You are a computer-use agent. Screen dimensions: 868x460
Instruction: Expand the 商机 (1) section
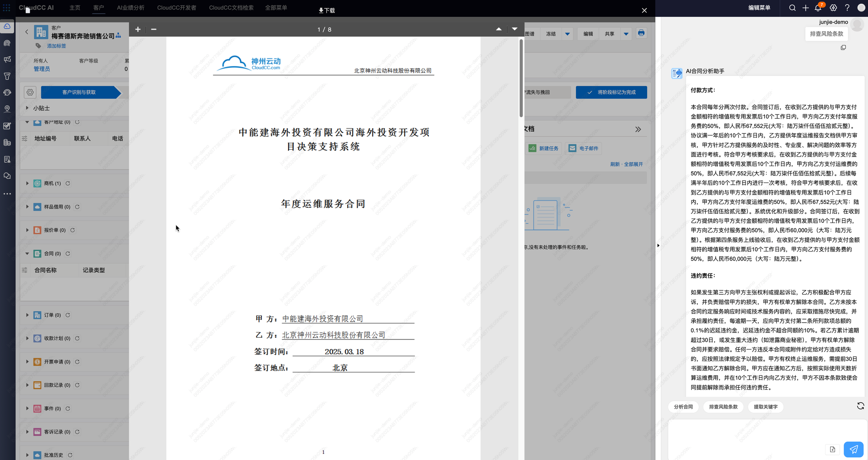pyautogui.click(x=27, y=183)
